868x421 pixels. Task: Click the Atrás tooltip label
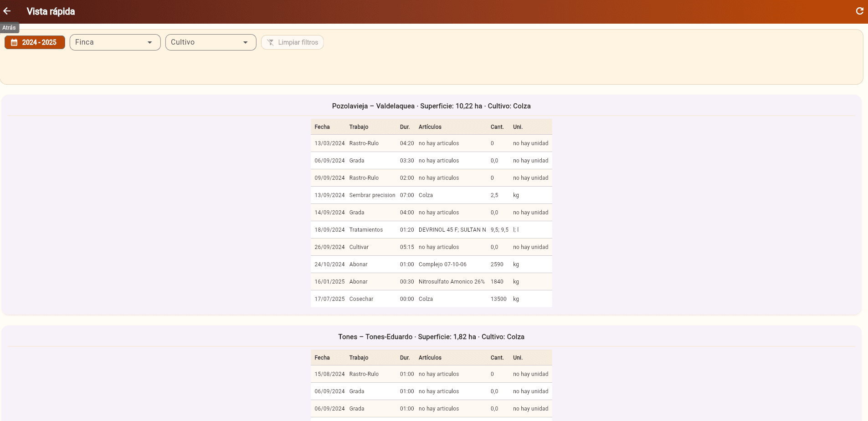point(10,27)
